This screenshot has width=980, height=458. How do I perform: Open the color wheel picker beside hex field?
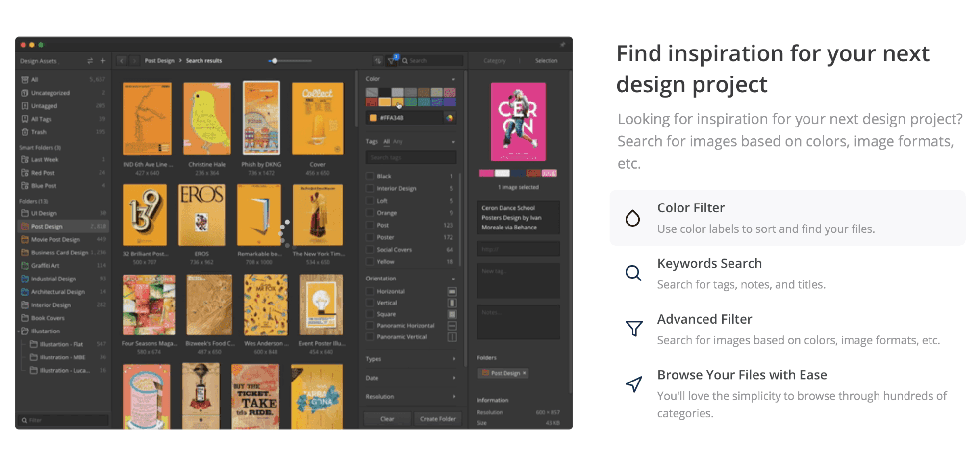pyautogui.click(x=450, y=118)
